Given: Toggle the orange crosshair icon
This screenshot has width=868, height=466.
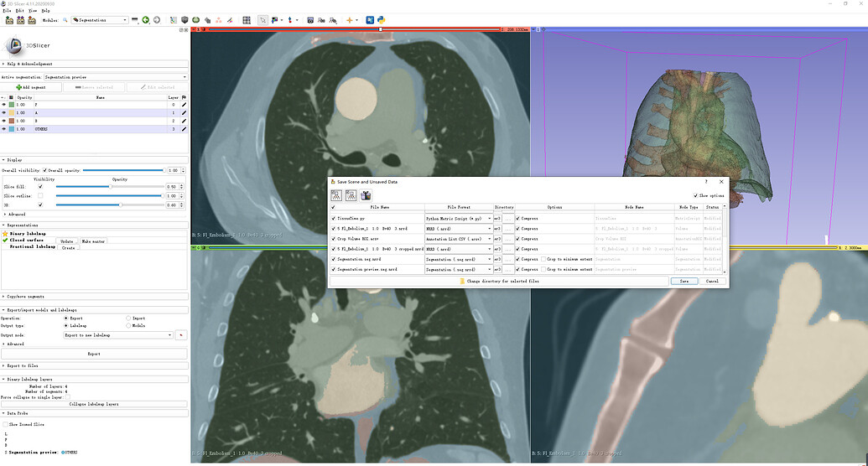Looking at the screenshot, I should coord(350,20).
